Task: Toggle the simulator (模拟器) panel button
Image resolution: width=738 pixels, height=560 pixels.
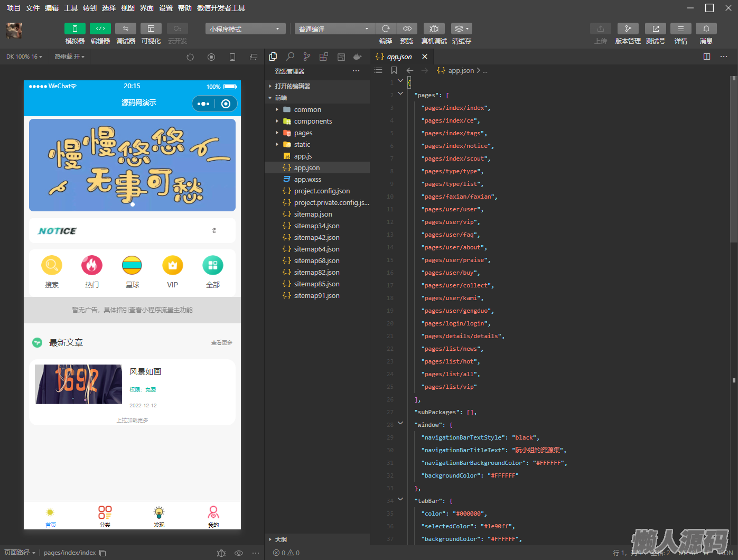Action: click(x=74, y=29)
